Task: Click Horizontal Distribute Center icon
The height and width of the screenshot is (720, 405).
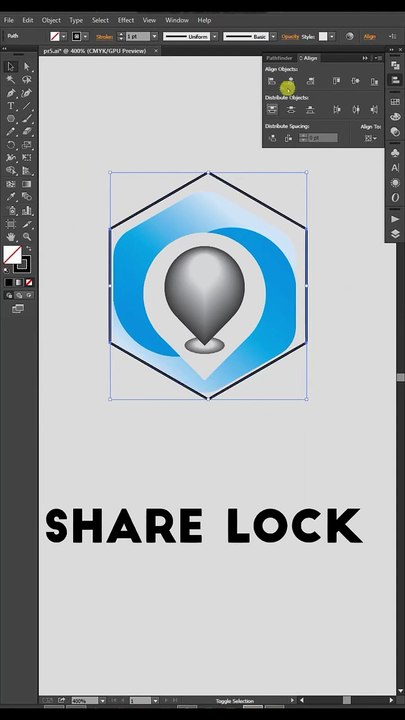Action: pyautogui.click(x=355, y=109)
